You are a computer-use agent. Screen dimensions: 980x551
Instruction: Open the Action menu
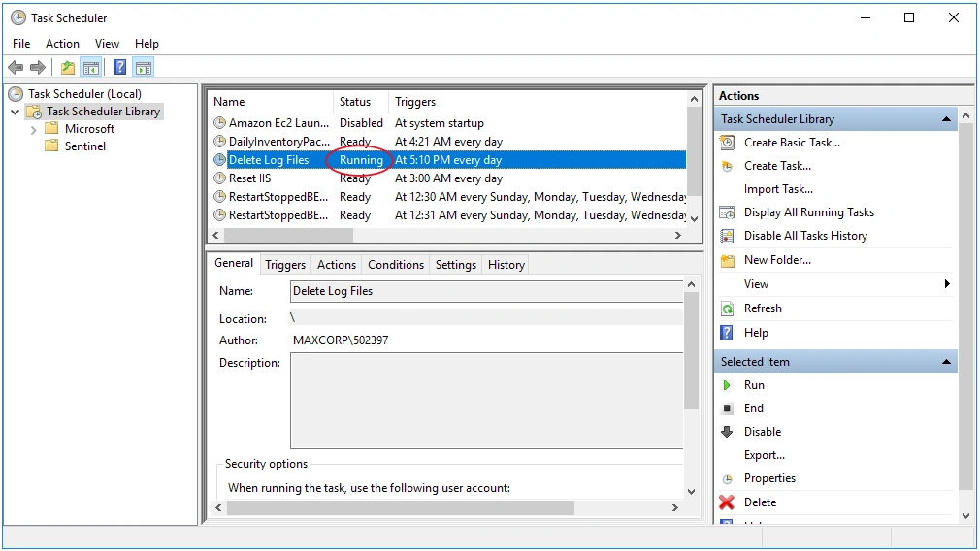point(62,44)
